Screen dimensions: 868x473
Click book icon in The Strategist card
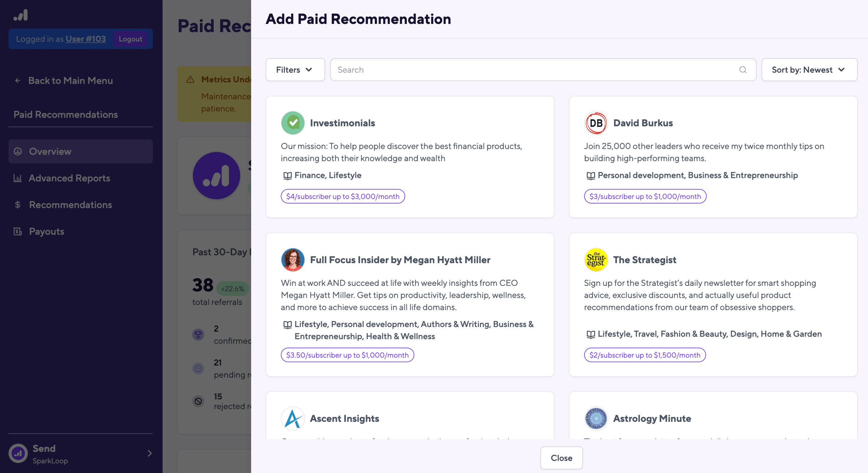coord(591,335)
